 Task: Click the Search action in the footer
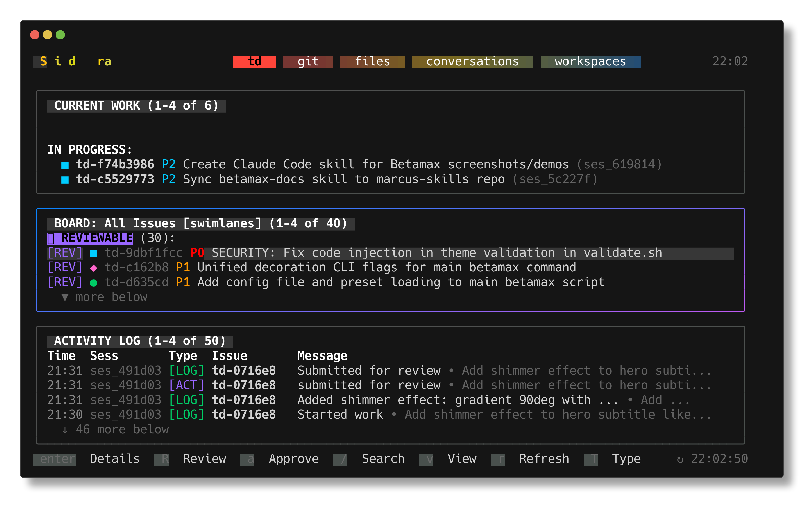coord(383,459)
